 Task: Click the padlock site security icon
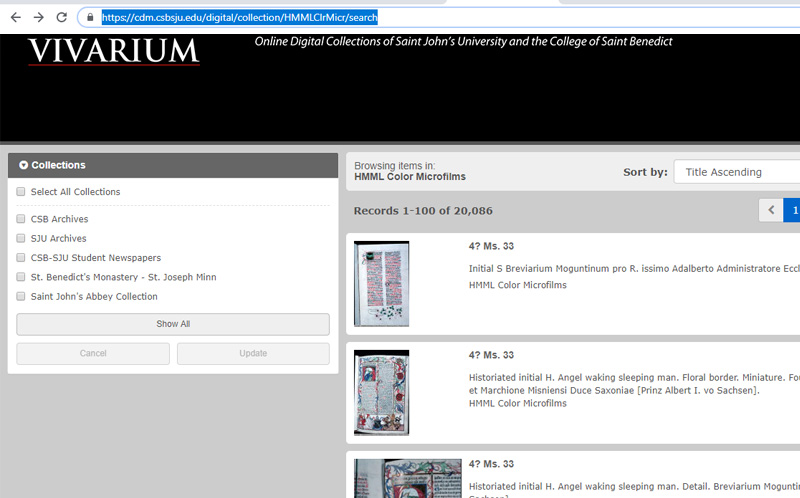coord(91,17)
